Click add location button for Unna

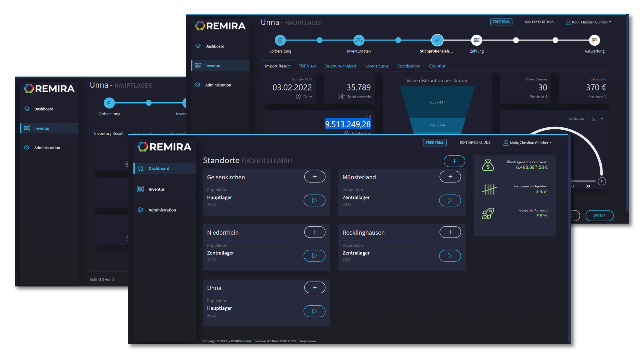[x=314, y=288]
